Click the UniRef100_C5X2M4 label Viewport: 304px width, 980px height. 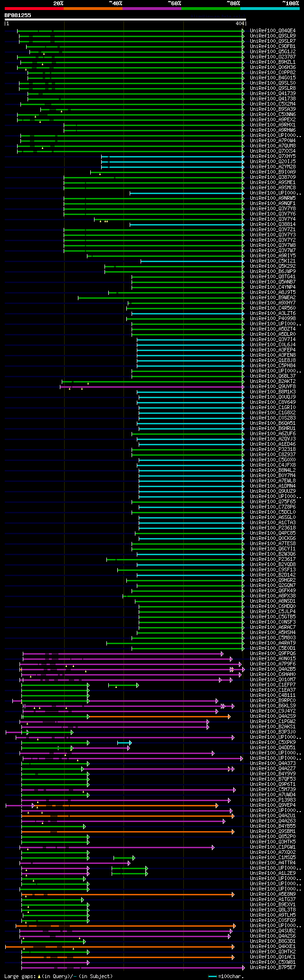click(273, 104)
